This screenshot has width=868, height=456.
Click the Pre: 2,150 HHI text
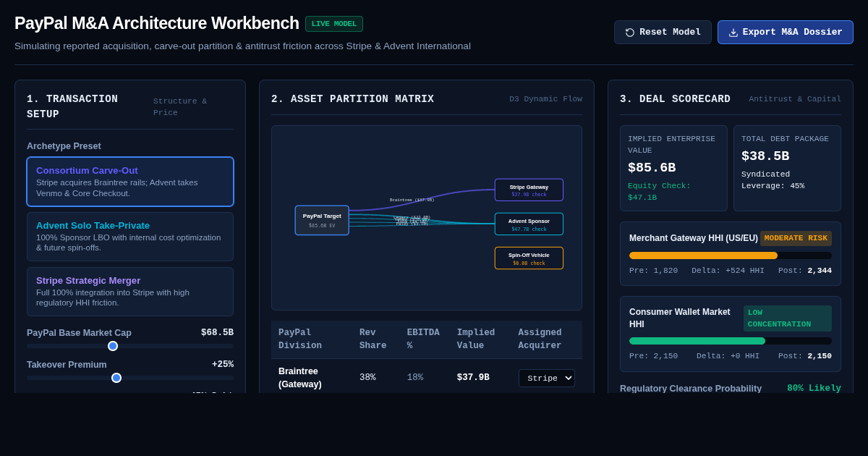tap(653, 356)
